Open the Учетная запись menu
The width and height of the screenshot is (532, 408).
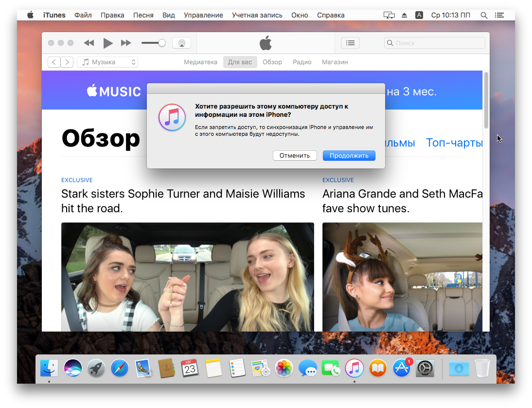(257, 15)
